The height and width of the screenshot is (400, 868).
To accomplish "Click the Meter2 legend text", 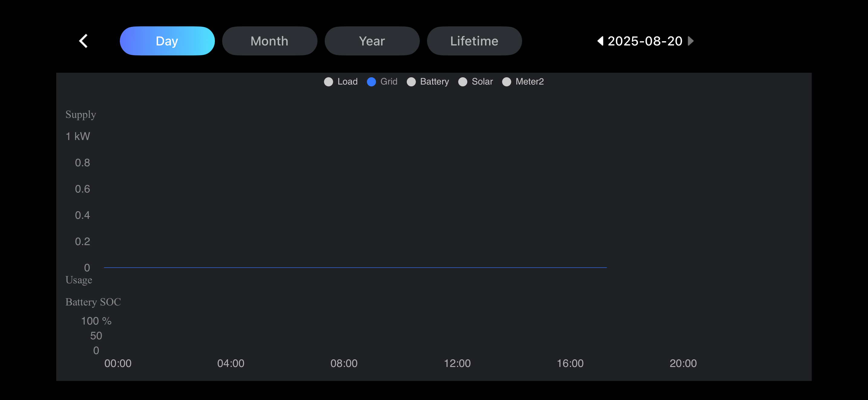I will (529, 82).
